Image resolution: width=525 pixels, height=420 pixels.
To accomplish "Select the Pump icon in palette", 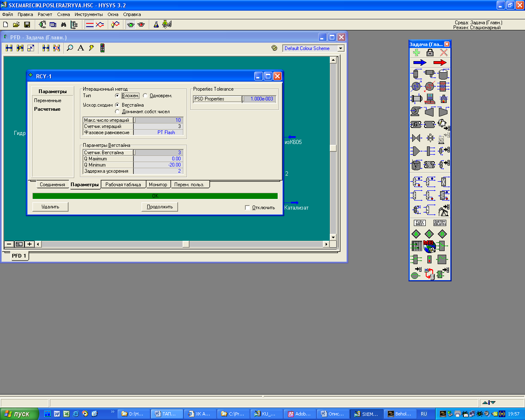I will [416, 111].
